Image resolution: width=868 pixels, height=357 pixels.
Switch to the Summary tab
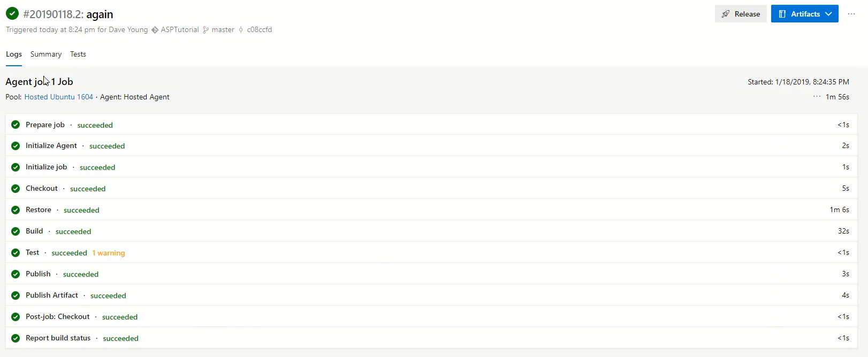point(46,54)
